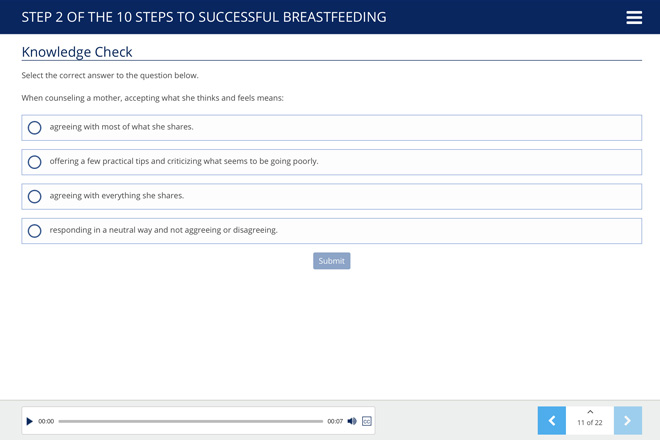The image size is (660, 440).
Task: Click the audio elapsed time 00:00
Action: click(46, 421)
